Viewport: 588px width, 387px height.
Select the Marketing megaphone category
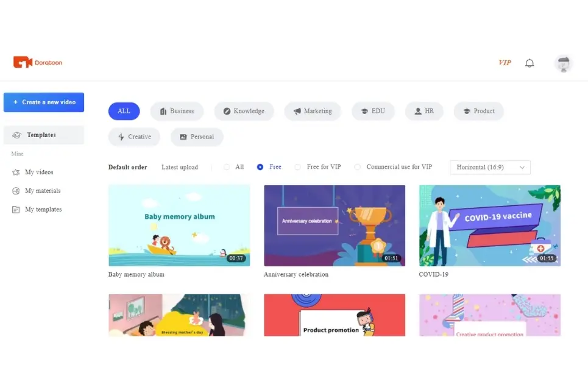click(313, 111)
